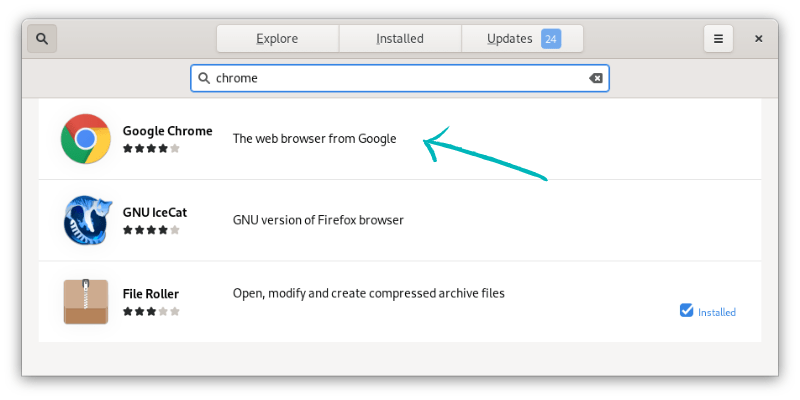Click the GNU IceCat app icon

[x=86, y=220]
